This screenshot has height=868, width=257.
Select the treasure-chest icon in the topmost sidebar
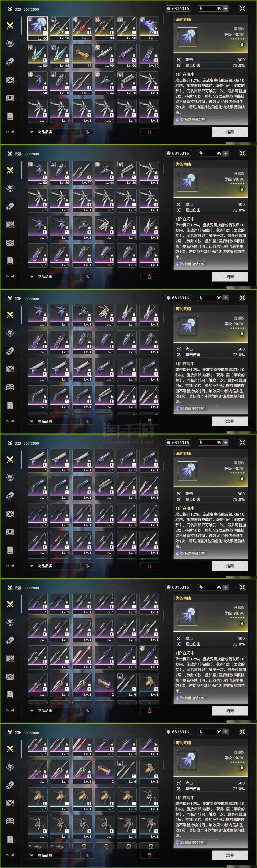point(10,98)
